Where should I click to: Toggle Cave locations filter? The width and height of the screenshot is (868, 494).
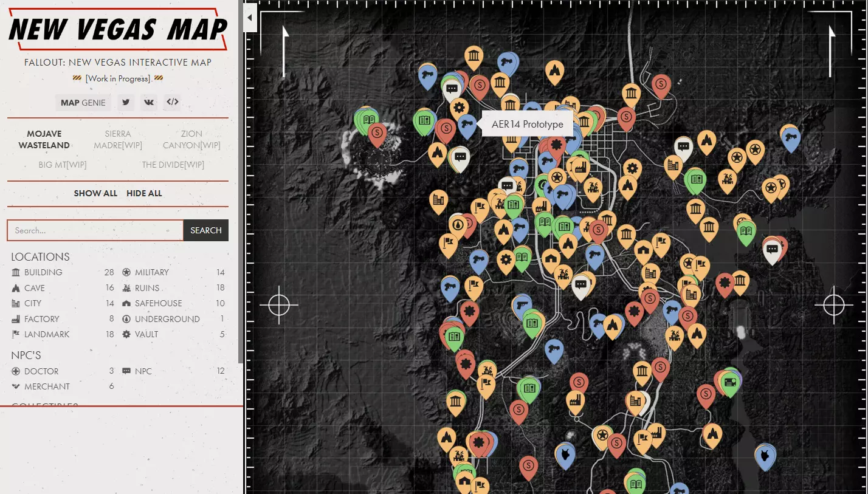63,288
